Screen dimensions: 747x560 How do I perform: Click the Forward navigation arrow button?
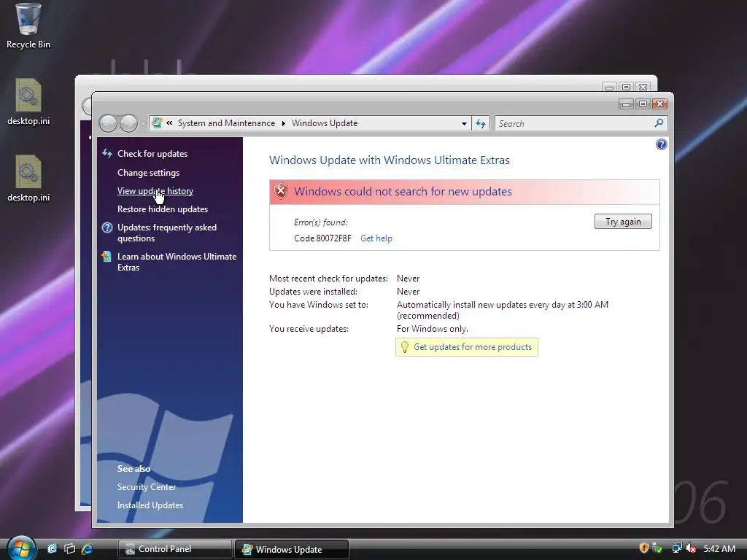pyautogui.click(x=128, y=123)
